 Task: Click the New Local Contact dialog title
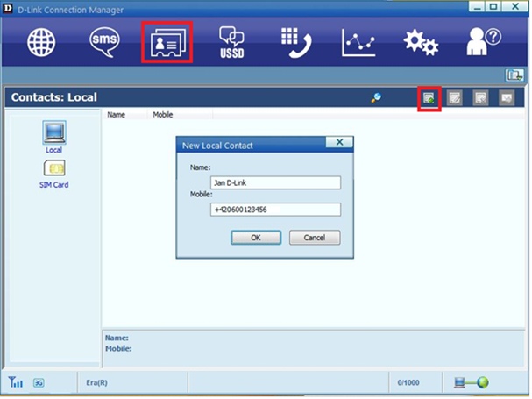click(217, 146)
